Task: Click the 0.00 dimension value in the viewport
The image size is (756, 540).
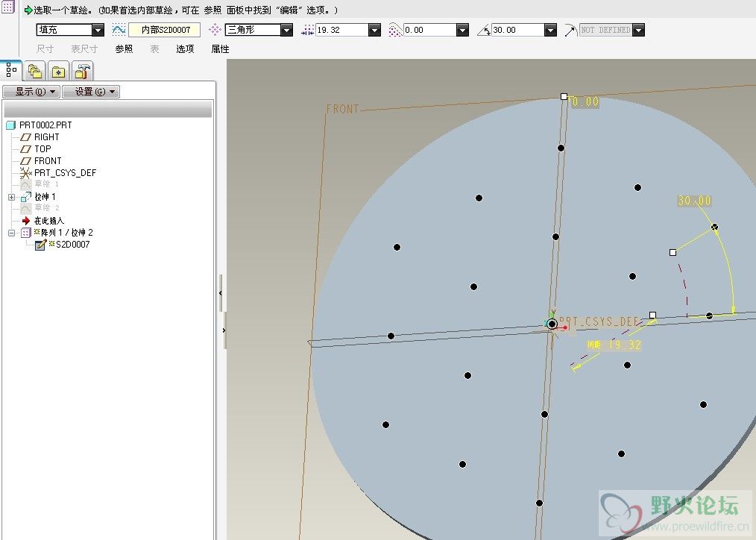Action: click(x=585, y=101)
